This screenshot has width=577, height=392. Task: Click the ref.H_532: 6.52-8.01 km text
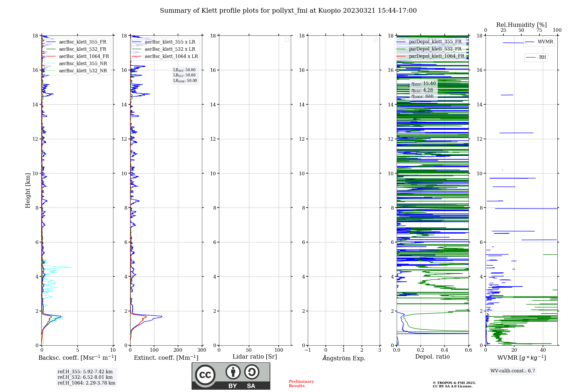[x=85, y=377]
